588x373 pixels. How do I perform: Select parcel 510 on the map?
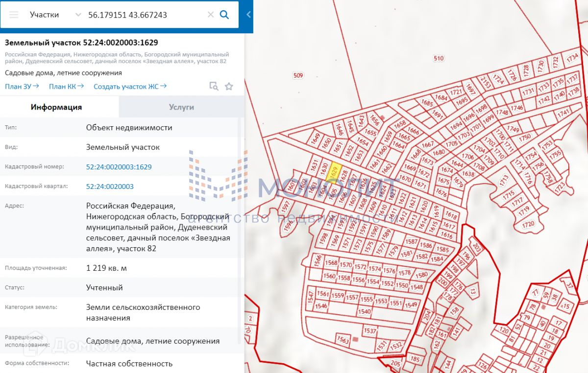pos(439,59)
